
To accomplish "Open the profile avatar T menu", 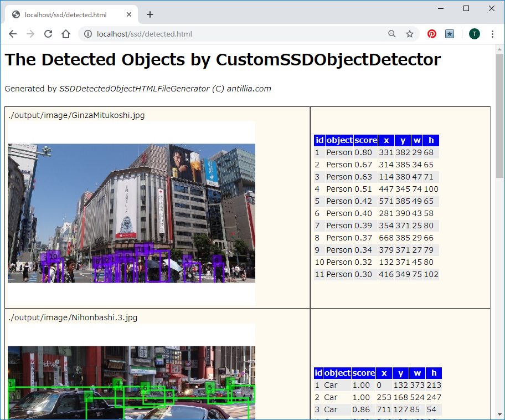I will (x=475, y=34).
